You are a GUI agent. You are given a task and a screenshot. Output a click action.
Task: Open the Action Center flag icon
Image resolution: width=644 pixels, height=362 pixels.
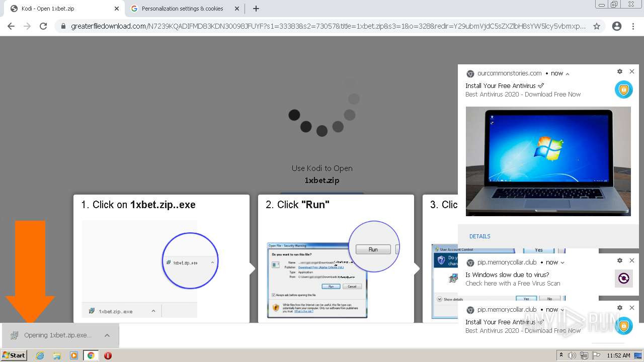(x=595, y=355)
